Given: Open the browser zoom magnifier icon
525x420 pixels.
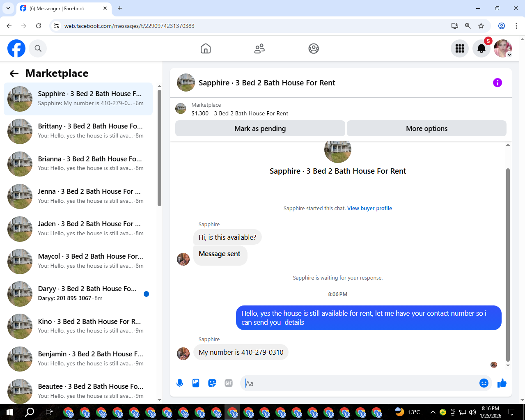Looking at the screenshot, I should click(468, 26).
